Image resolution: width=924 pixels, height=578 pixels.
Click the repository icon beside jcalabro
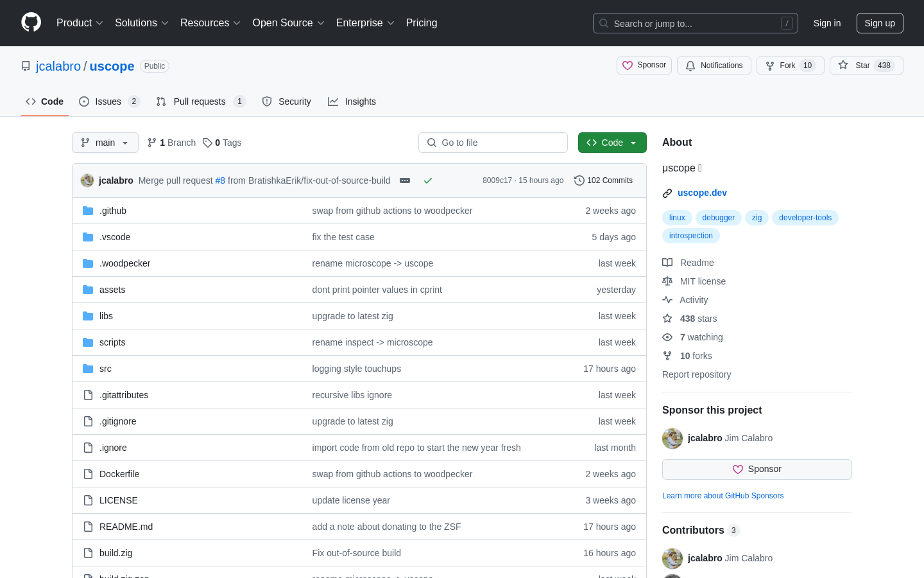tap(26, 66)
